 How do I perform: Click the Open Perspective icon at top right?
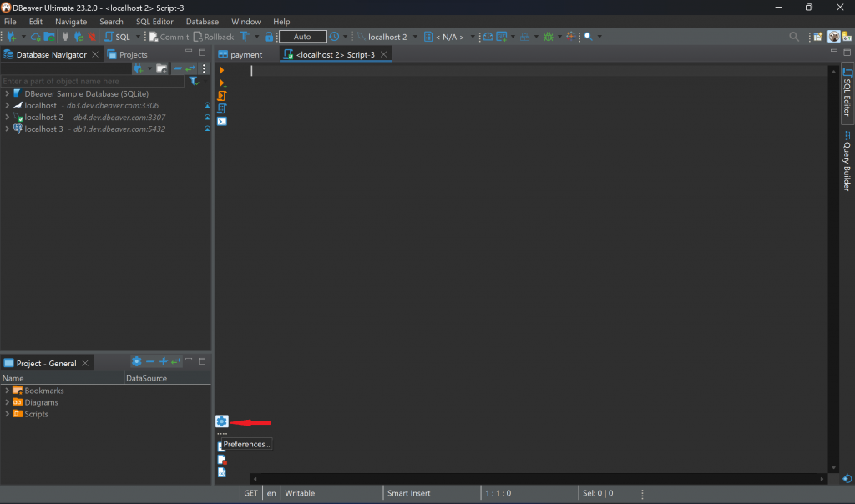(818, 37)
